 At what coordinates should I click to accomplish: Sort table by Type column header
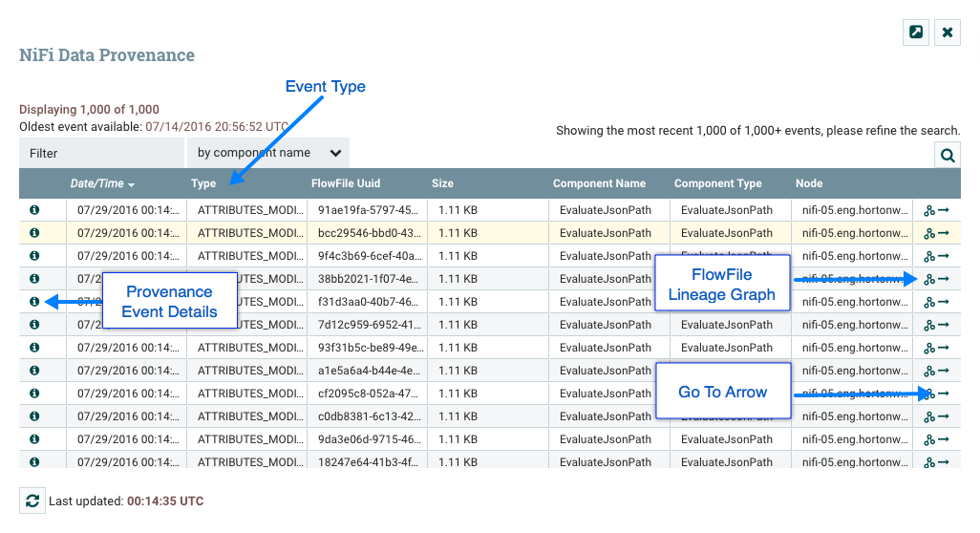[x=203, y=183]
